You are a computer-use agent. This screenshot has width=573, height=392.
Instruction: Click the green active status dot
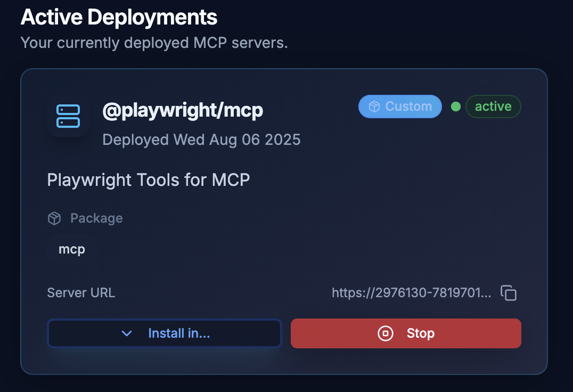pos(455,107)
